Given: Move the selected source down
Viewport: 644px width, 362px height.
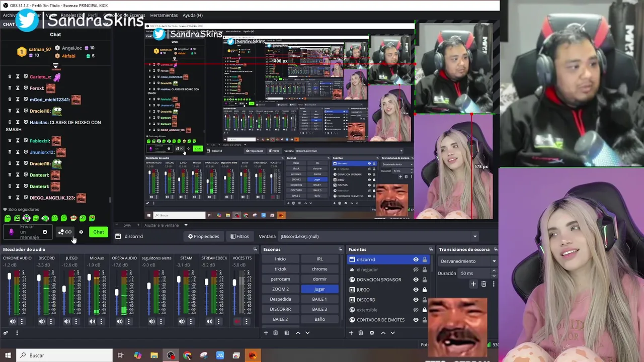Looking at the screenshot, I should (392, 333).
